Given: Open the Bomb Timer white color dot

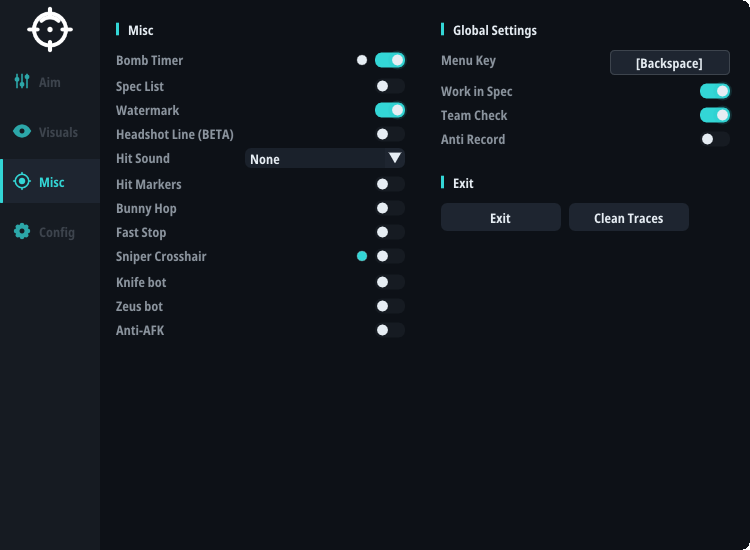Looking at the screenshot, I should (x=362, y=60).
